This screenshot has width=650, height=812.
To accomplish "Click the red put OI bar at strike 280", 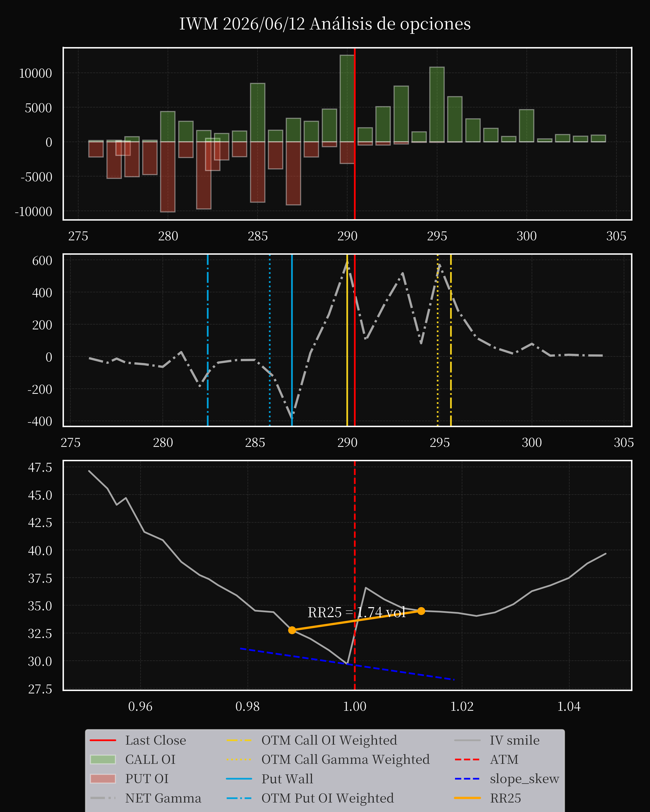I will [x=168, y=177].
